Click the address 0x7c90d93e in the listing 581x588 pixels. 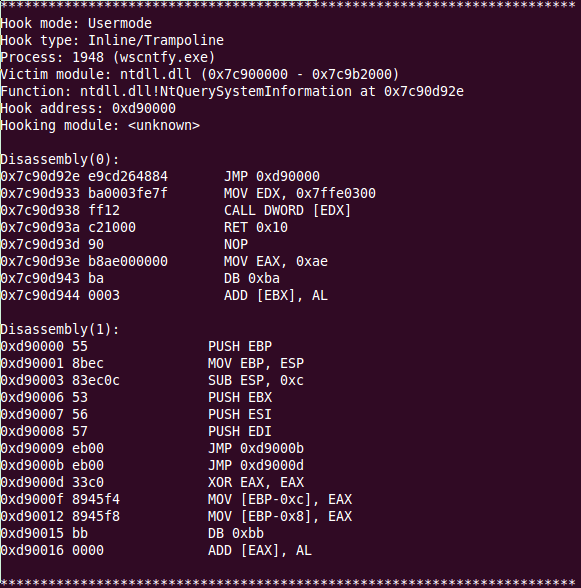(x=40, y=261)
